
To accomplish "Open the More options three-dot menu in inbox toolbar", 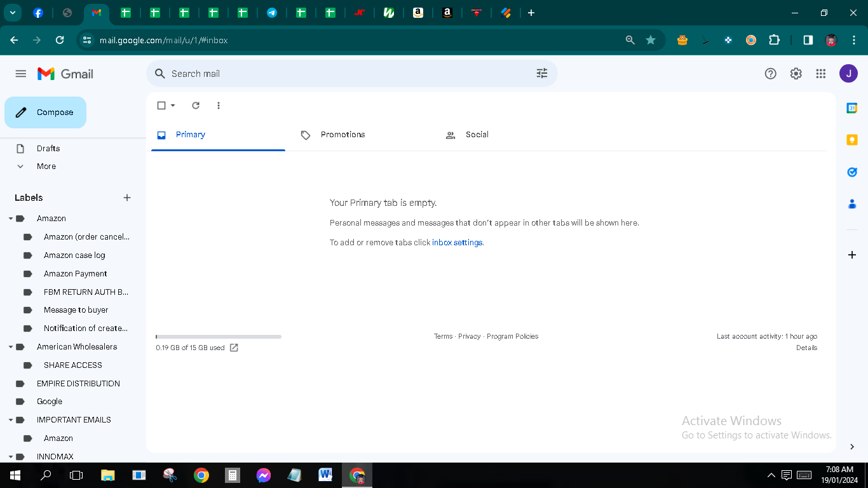I will click(x=219, y=105).
